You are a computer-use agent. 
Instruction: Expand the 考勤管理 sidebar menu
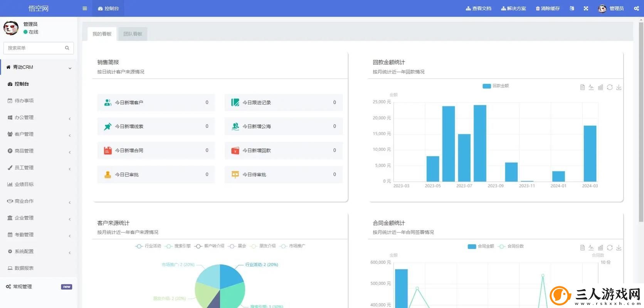39,235
